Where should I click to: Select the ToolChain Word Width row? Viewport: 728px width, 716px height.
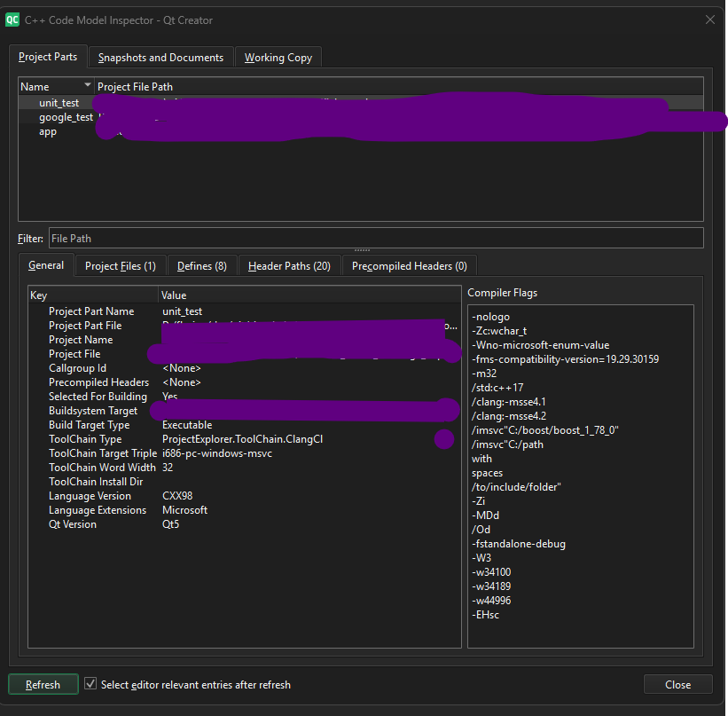click(x=245, y=468)
